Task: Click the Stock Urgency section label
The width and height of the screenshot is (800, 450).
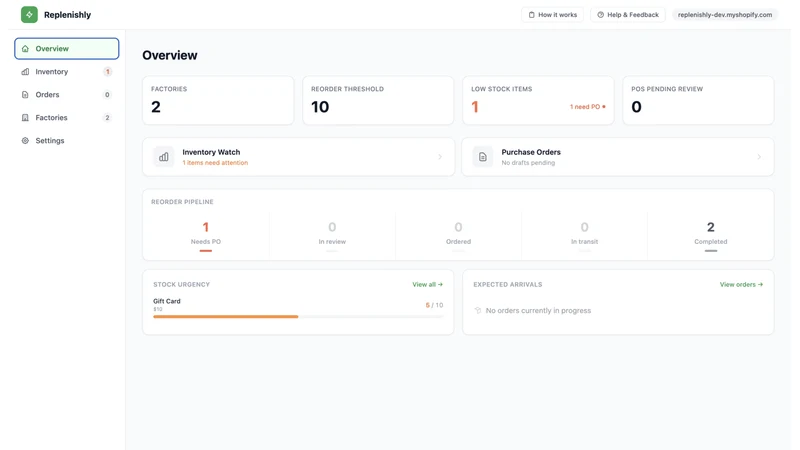Action: coord(182,284)
